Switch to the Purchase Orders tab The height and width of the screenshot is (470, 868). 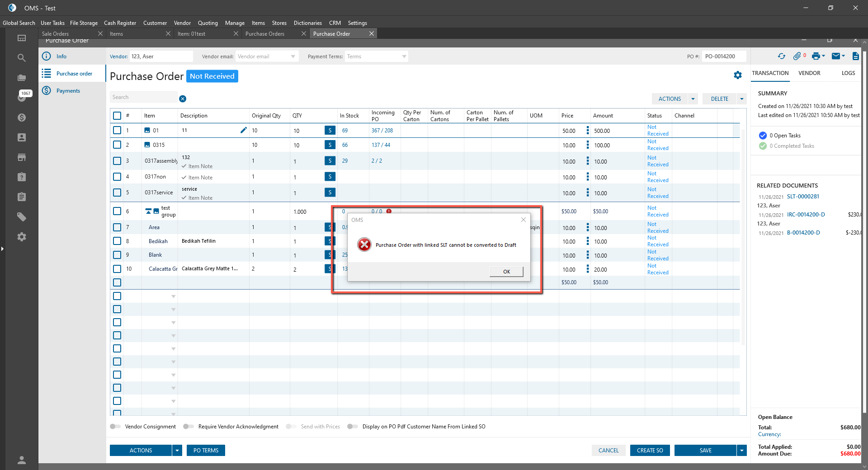click(265, 34)
